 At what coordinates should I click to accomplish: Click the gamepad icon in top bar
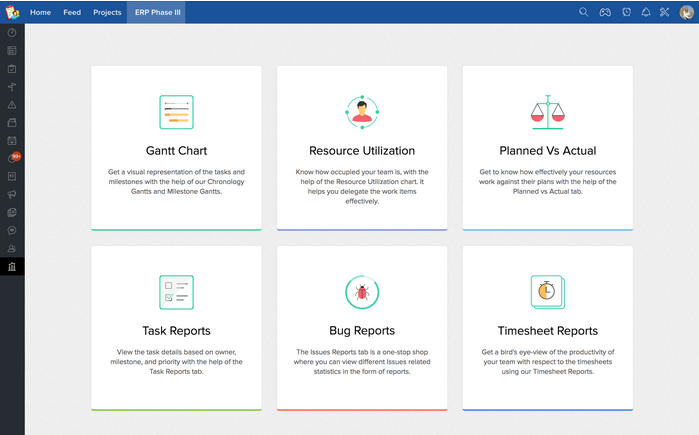(x=605, y=12)
